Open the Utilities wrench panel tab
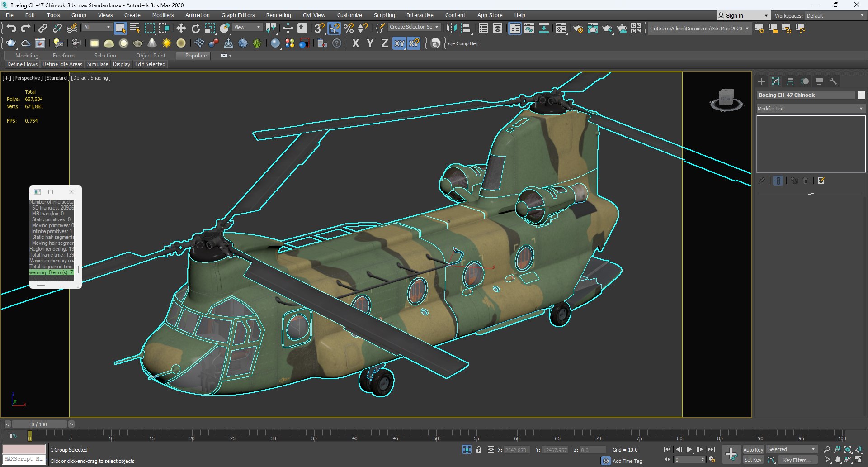 point(833,81)
